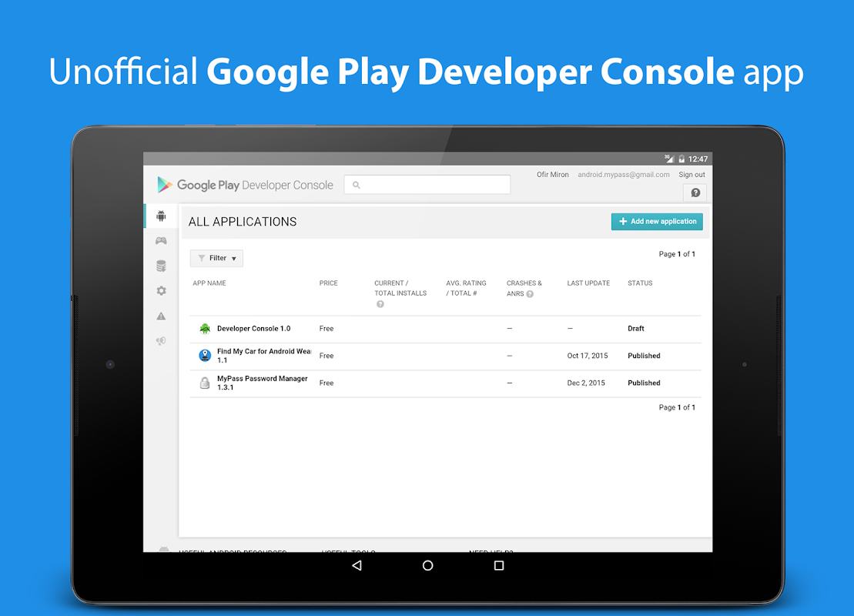Open Alerts warning triangle icon in sidebar
Screen dimensions: 854x616
(161, 316)
